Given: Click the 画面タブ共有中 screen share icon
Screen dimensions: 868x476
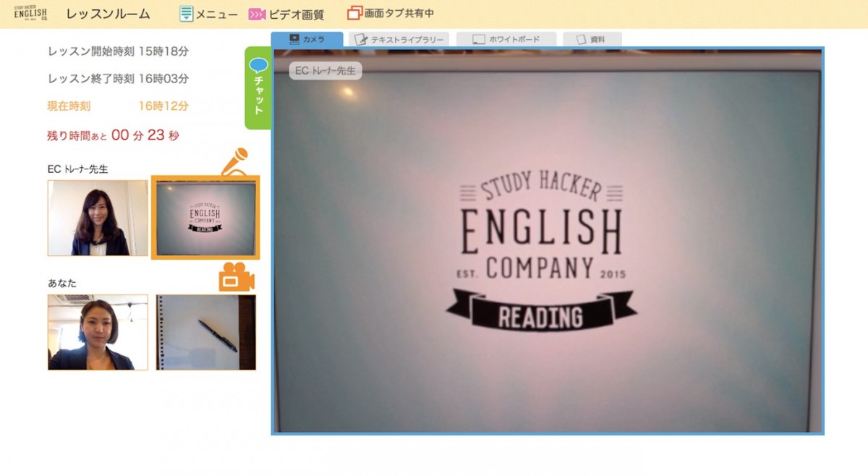Looking at the screenshot, I should 354,13.
